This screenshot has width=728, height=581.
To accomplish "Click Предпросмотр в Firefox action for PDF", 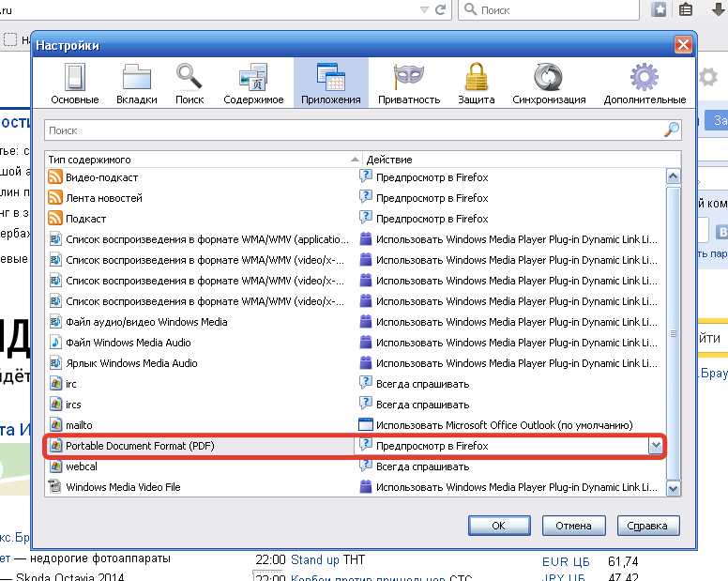I will point(432,446).
